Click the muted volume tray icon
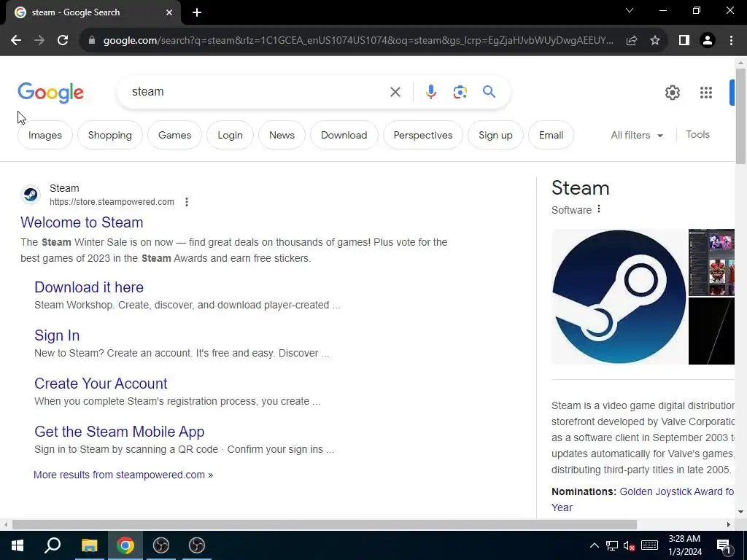This screenshot has width=747, height=560. 629,545
